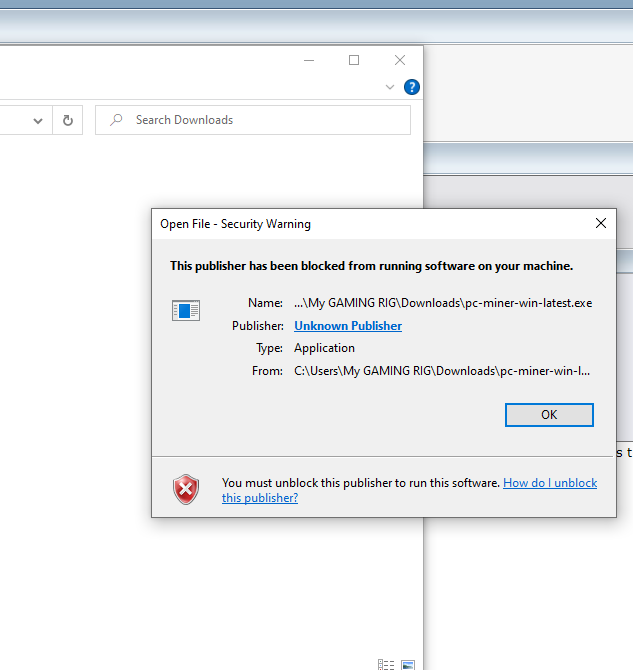Close the Open File - Security Warning dialog
The height and width of the screenshot is (670, 633).
click(x=601, y=223)
